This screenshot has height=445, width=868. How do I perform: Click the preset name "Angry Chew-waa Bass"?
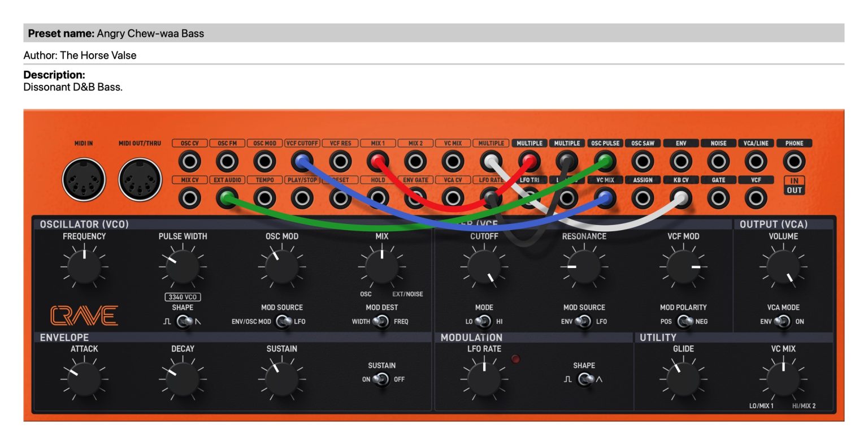pyautogui.click(x=150, y=33)
